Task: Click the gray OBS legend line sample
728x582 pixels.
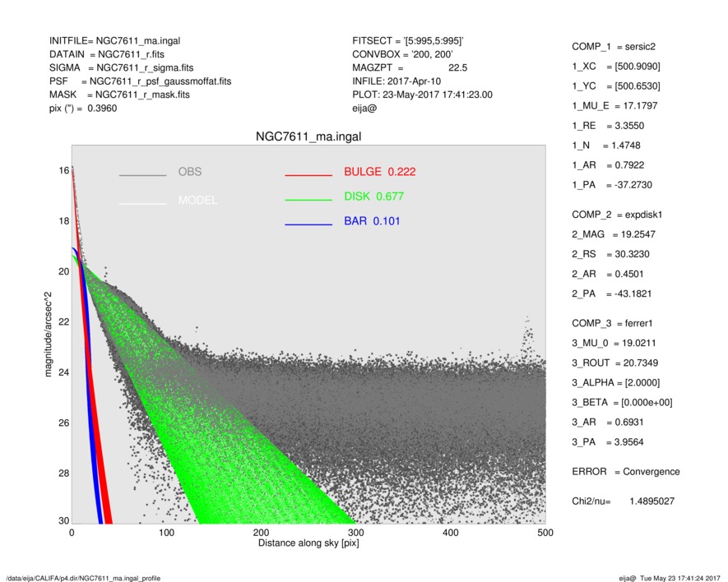Action: (x=142, y=175)
